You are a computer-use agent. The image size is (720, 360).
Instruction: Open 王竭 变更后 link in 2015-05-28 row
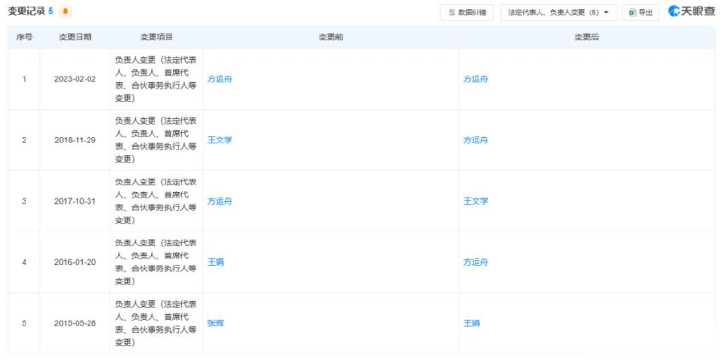tap(472, 323)
